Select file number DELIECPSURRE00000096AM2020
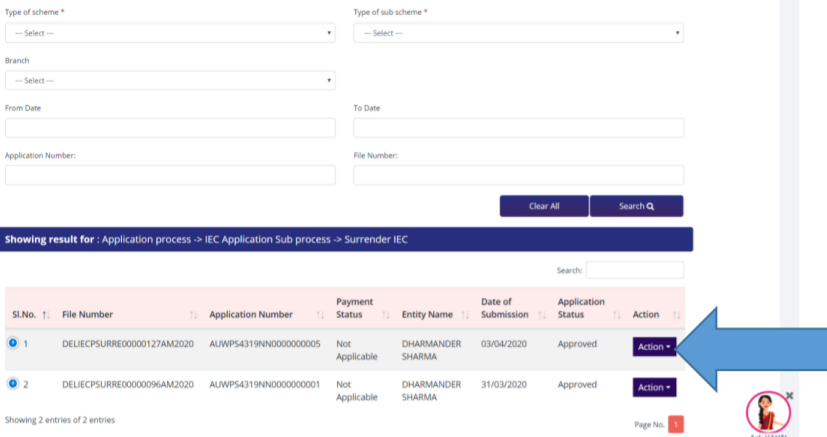This screenshot has width=827, height=437. (128, 384)
